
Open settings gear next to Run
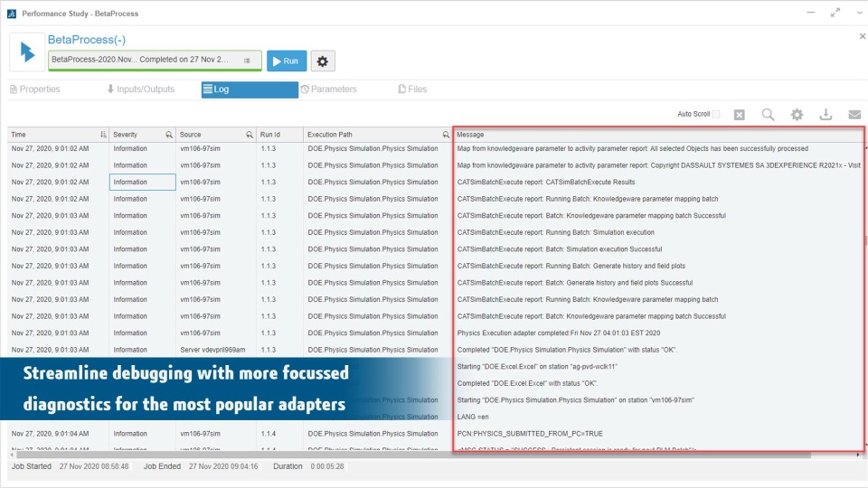323,61
